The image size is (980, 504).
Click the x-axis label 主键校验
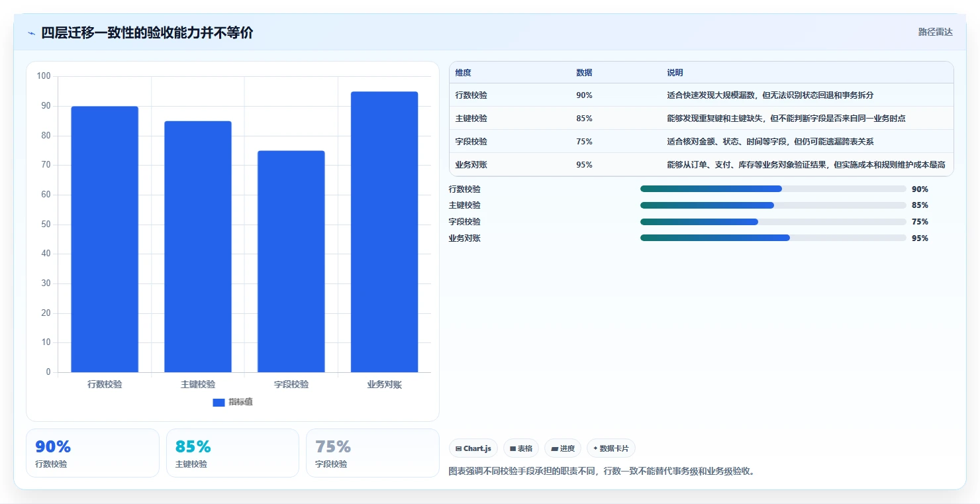[x=198, y=384]
